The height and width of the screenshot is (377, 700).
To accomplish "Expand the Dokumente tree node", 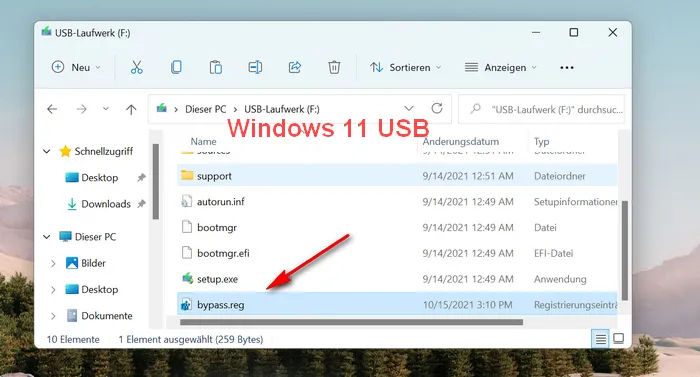I will click(53, 316).
